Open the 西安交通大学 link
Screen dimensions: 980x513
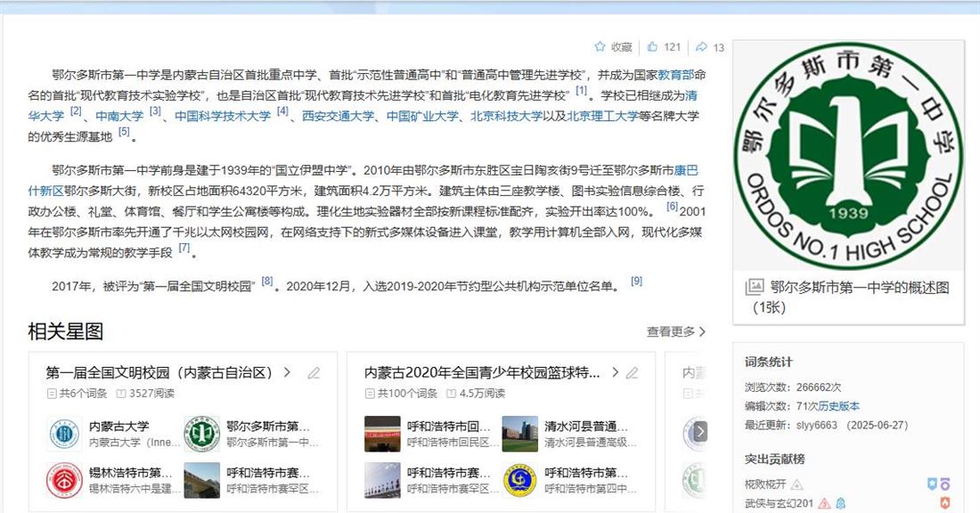click(x=339, y=116)
